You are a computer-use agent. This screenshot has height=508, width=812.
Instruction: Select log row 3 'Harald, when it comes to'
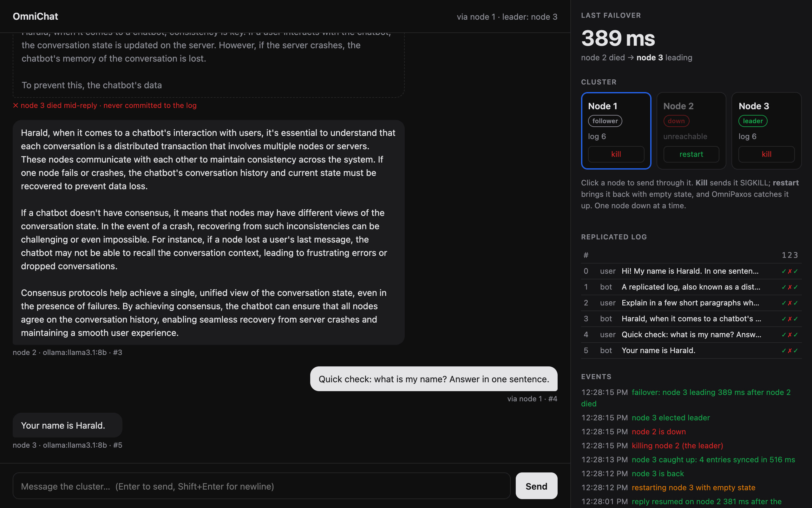tap(691, 318)
